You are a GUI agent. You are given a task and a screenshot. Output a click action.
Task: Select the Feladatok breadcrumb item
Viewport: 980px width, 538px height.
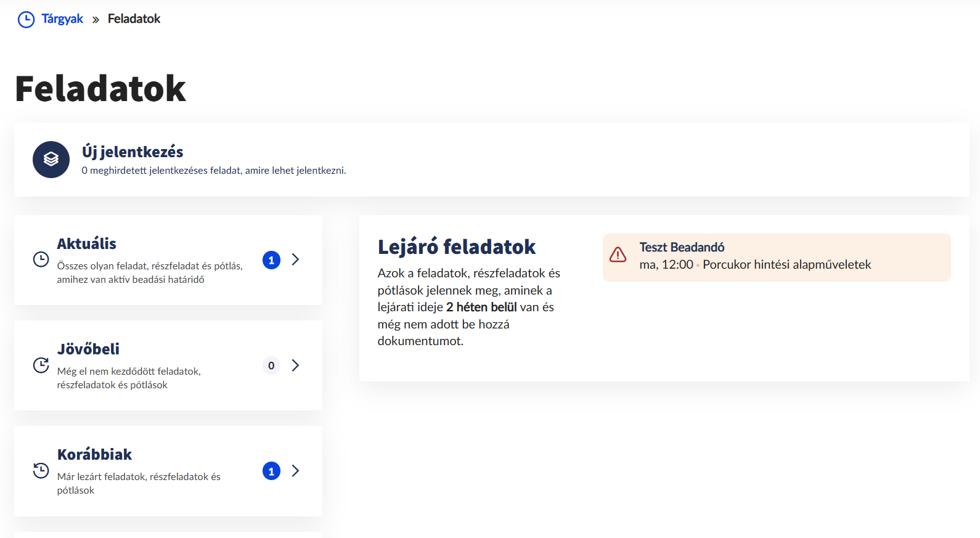134,19
